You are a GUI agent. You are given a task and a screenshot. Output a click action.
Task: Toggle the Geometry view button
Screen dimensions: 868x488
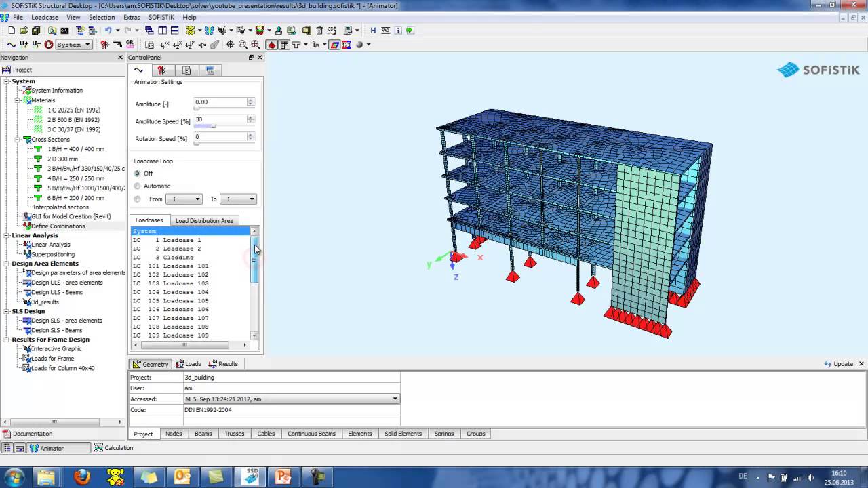(151, 364)
